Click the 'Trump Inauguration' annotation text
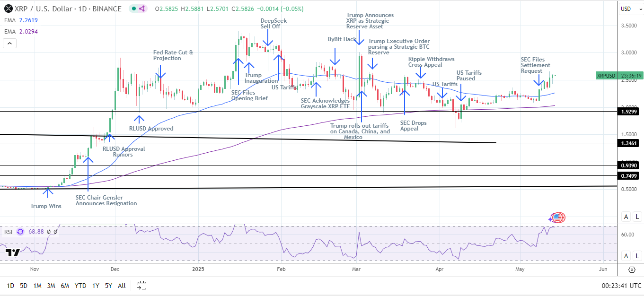 [x=261, y=78]
